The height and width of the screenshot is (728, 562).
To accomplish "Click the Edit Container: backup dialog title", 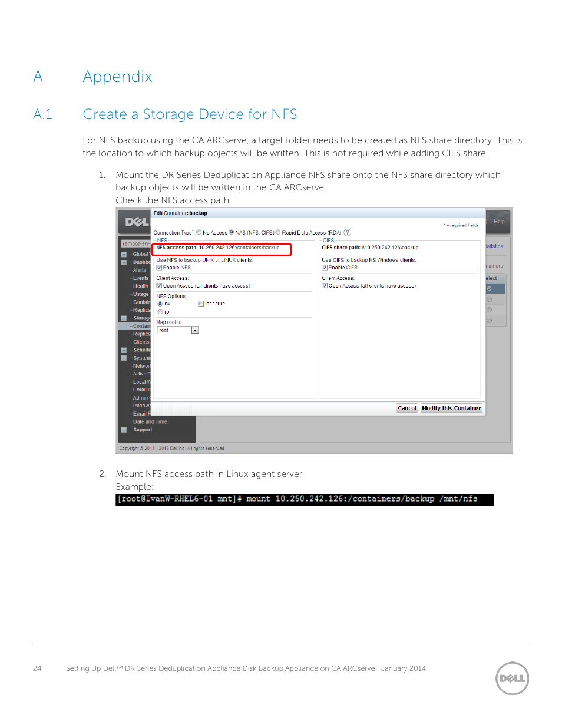I will (x=181, y=213).
